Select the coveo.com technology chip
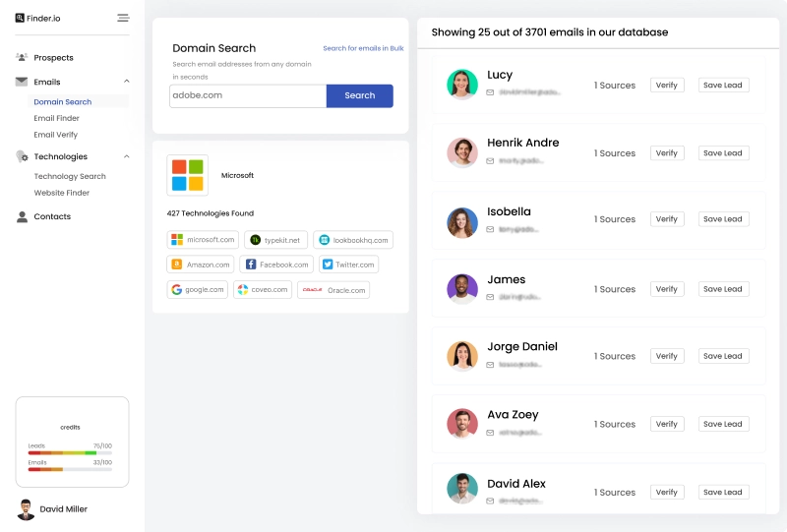The image size is (787, 532). [263, 289]
